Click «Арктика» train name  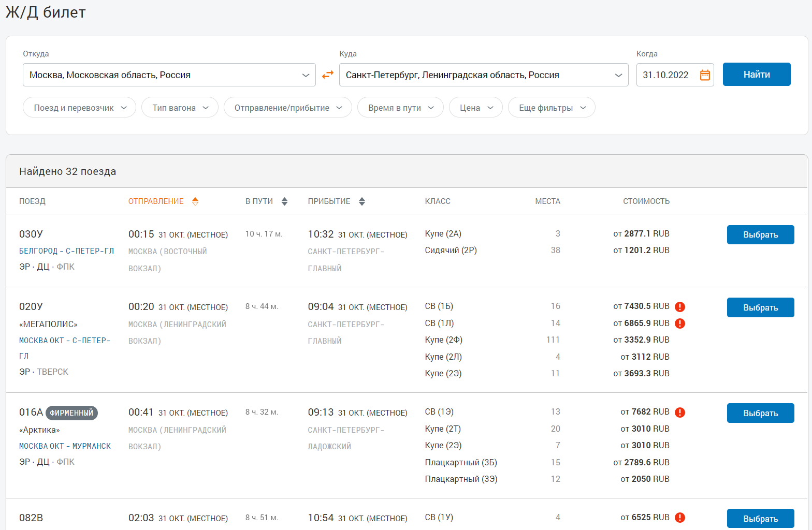pyautogui.click(x=39, y=430)
